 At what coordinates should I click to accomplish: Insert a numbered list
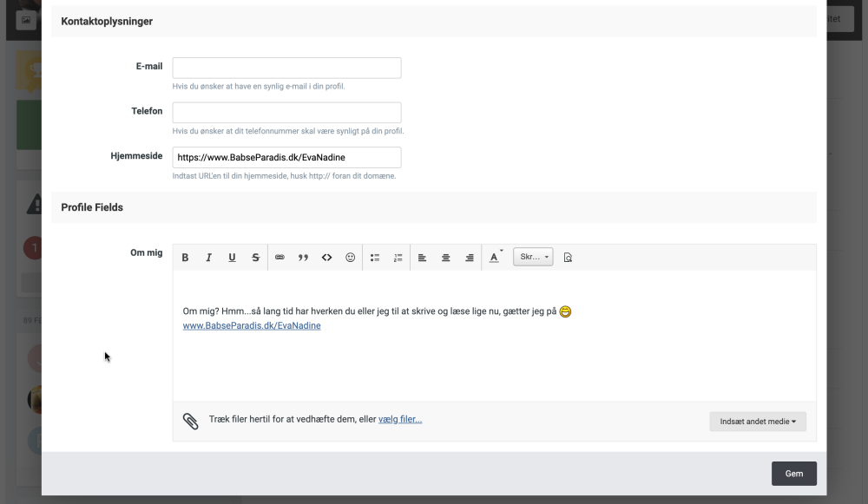398,258
